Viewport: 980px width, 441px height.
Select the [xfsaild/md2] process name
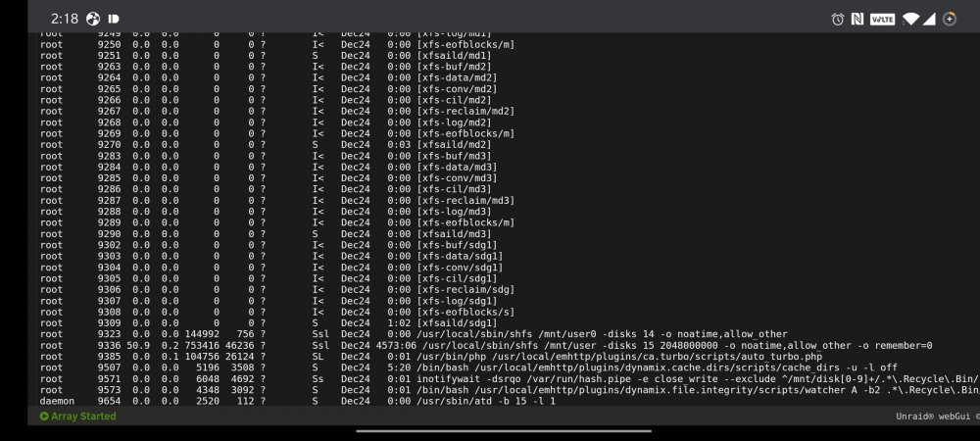[454, 145]
